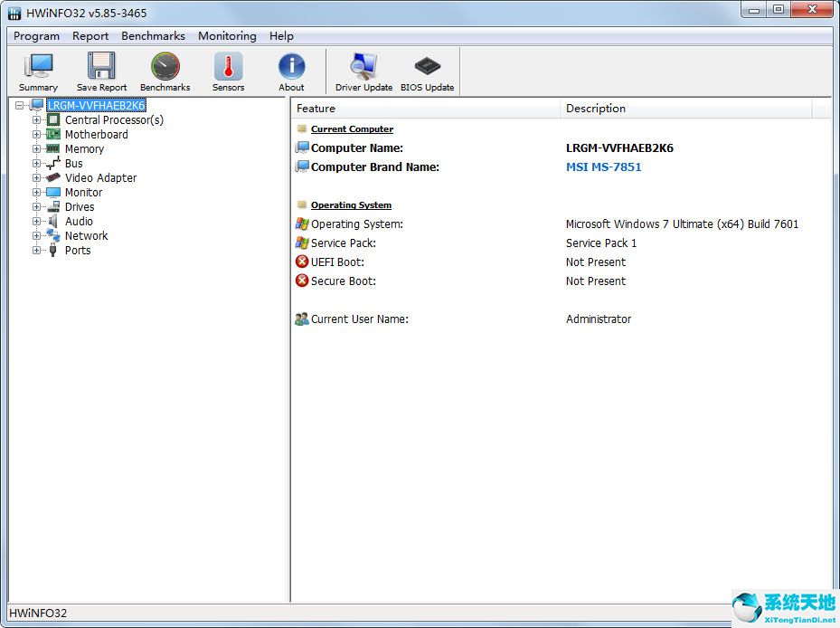Click the Computer Brand Name row icon

click(302, 167)
